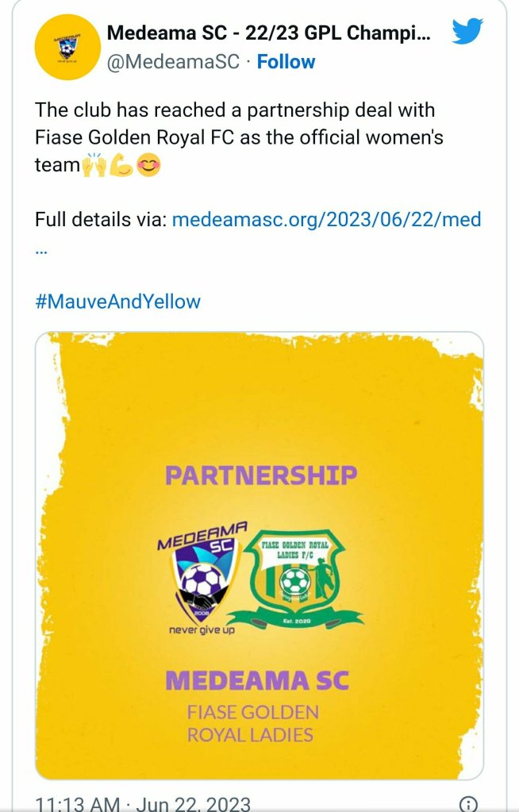Open the medeamasc.org full details link
519x812 pixels.
(x=326, y=219)
